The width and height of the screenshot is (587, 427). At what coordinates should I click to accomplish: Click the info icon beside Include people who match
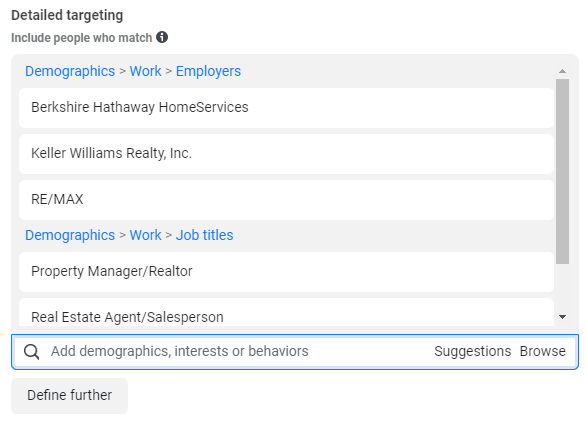162,37
